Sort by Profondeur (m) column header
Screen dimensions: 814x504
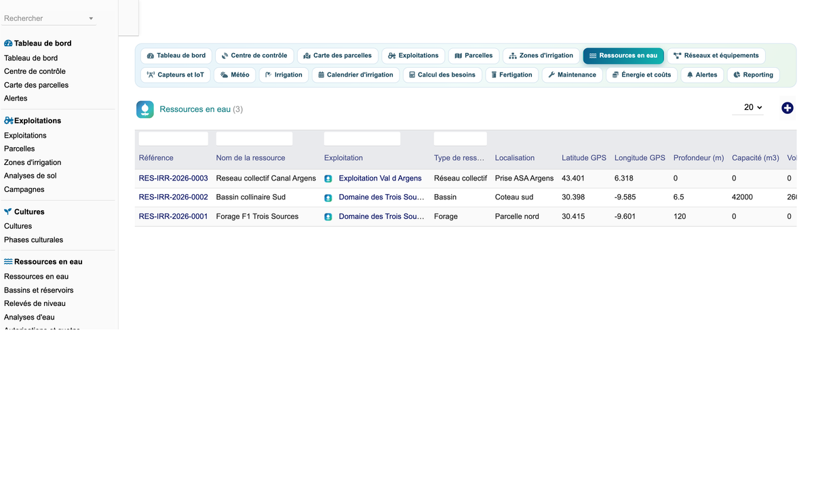click(699, 158)
